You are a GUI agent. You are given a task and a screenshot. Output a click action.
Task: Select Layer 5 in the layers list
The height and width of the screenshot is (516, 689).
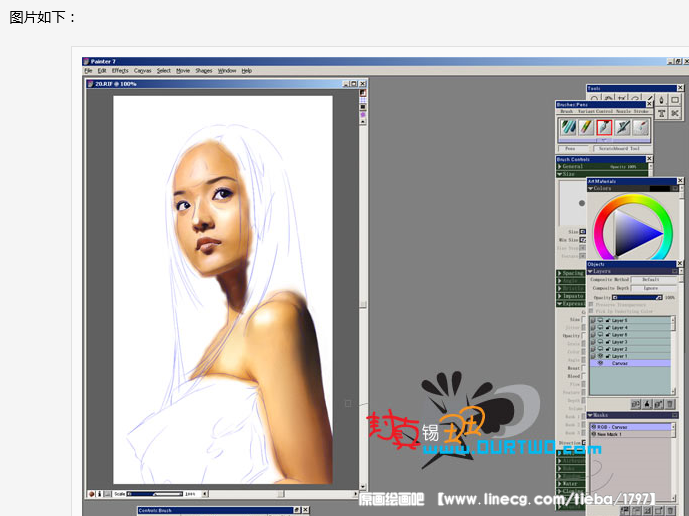[x=630, y=320]
